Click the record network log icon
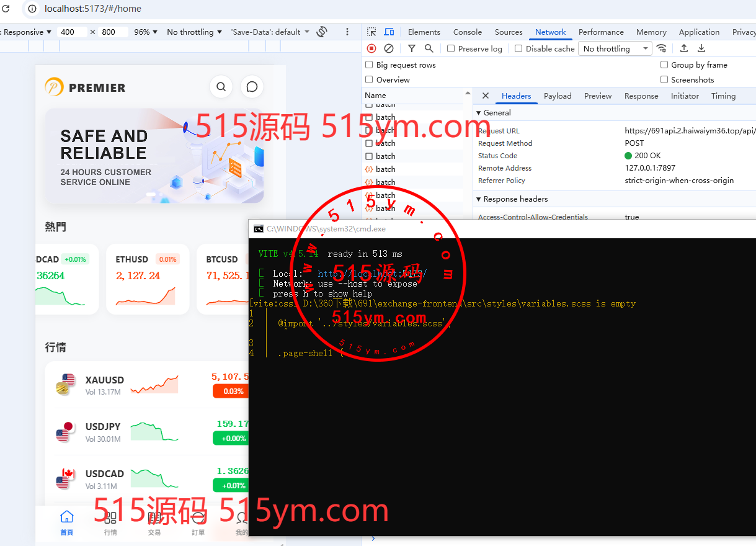This screenshot has width=756, height=546. click(371, 48)
